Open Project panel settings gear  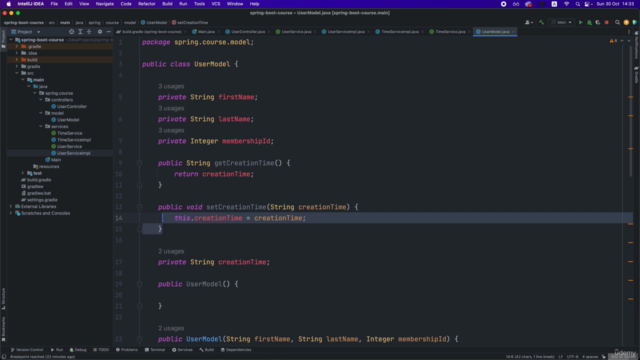click(x=100, y=31)
